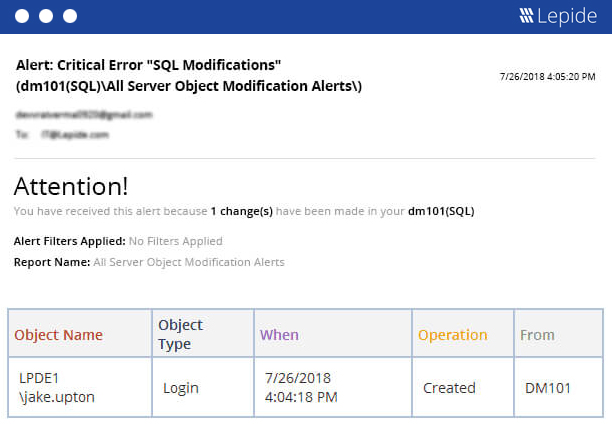Click the second white window dot
Viewport: 612px width, 430px height.
click(46, 16)
